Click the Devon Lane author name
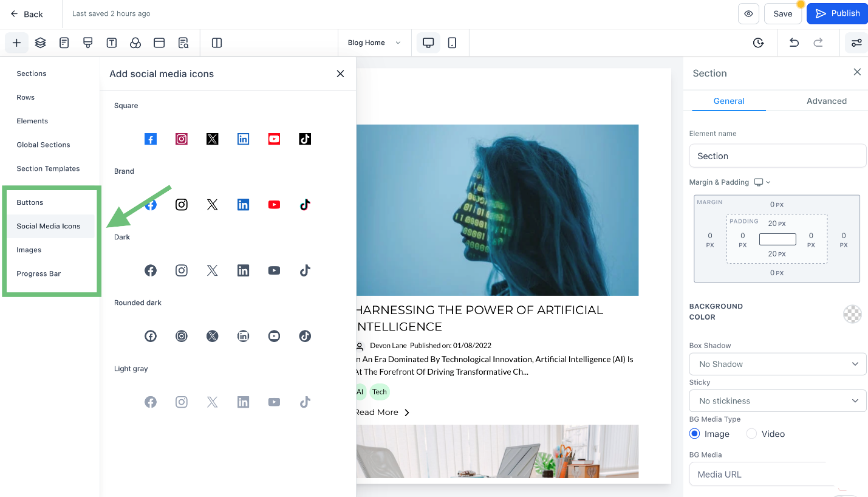 click(388, 346)
